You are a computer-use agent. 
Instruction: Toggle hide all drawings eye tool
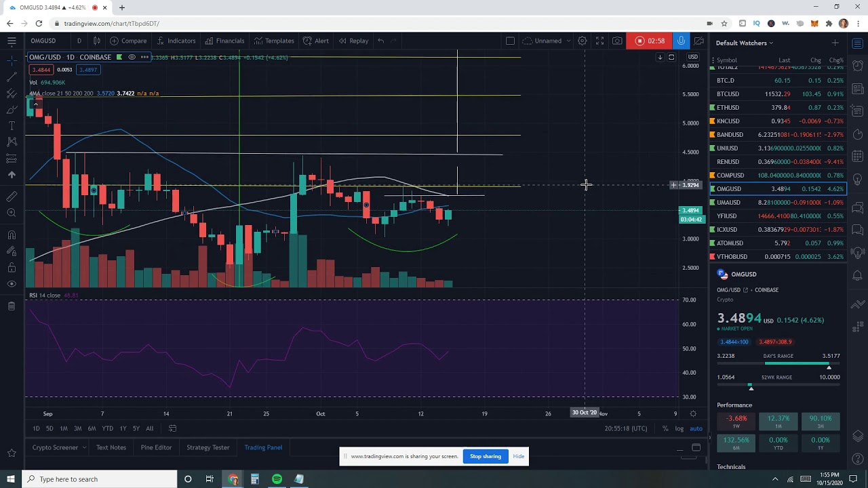pyautogui.click(x=12, y=284)
